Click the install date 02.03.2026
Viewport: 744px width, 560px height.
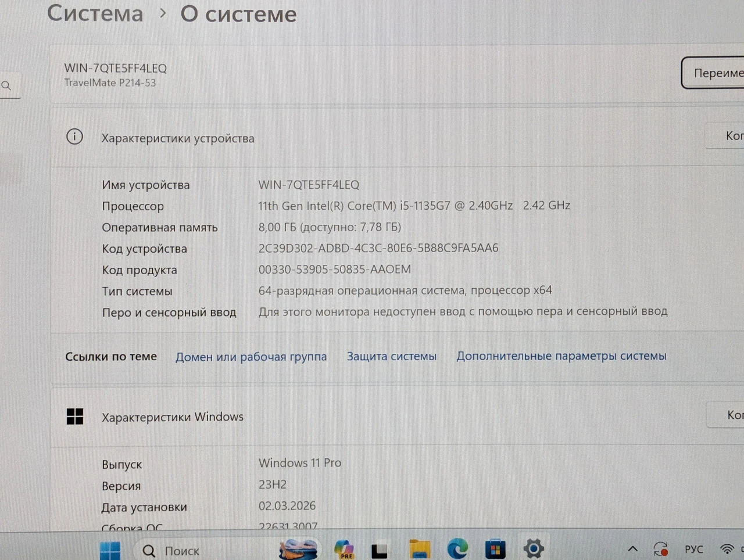tap(287, 506)
